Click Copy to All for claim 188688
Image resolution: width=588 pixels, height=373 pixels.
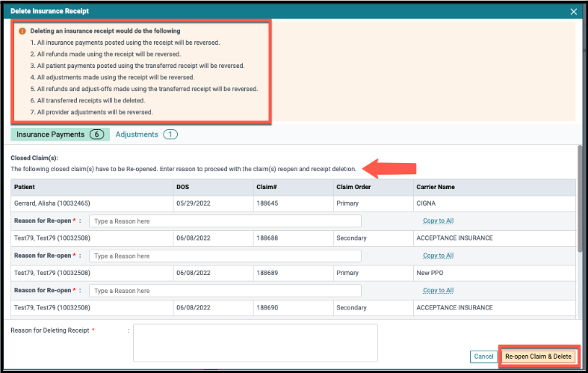coord(438,256)
